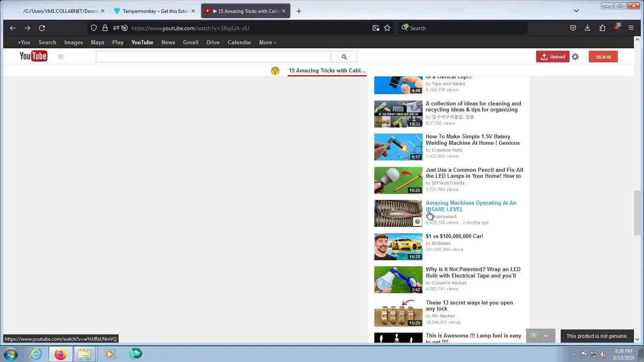The width and height of the screenshot is (644, 362).
Task: Show site security padlock info
Action: tap(105, 28)
